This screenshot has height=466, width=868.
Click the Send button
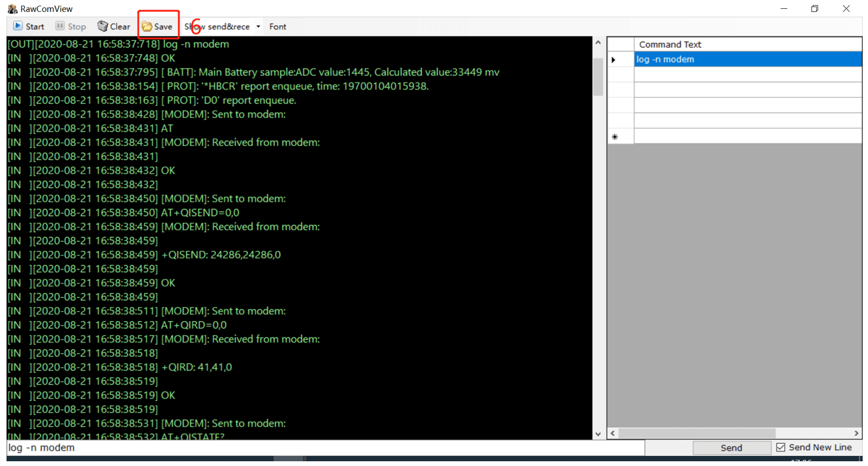tap(731, 448)
